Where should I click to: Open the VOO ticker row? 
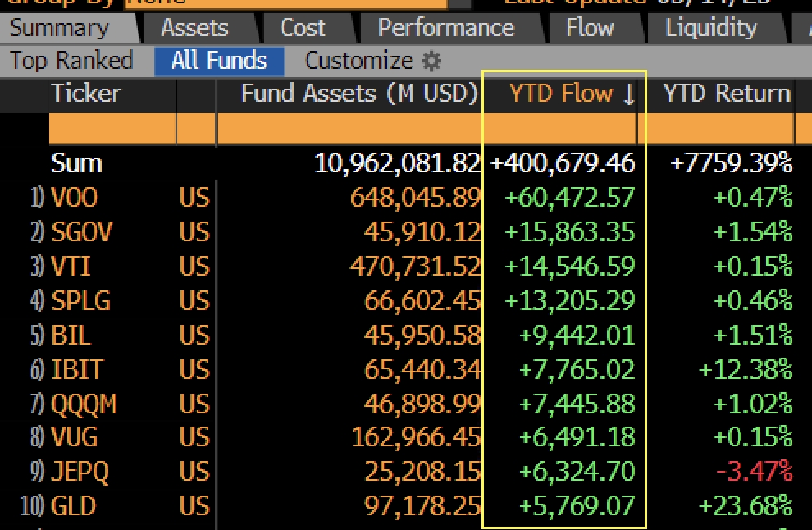(x=75, y=198)
